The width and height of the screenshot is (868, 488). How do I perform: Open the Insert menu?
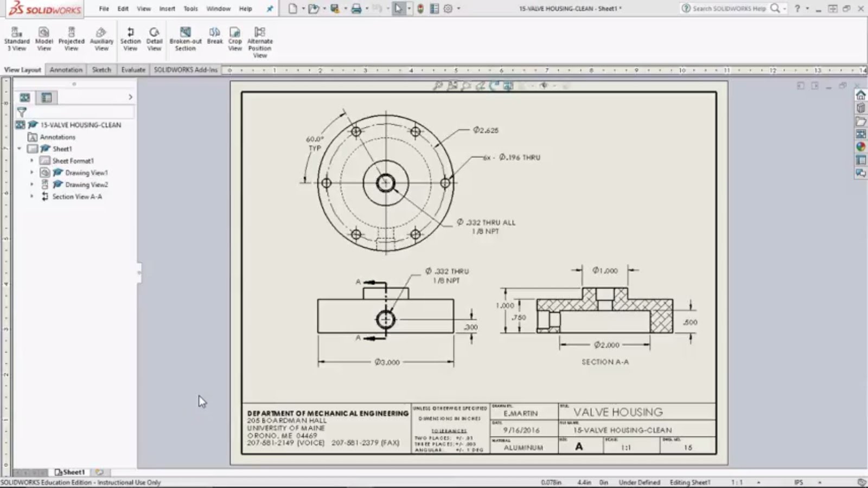(167, 9)
